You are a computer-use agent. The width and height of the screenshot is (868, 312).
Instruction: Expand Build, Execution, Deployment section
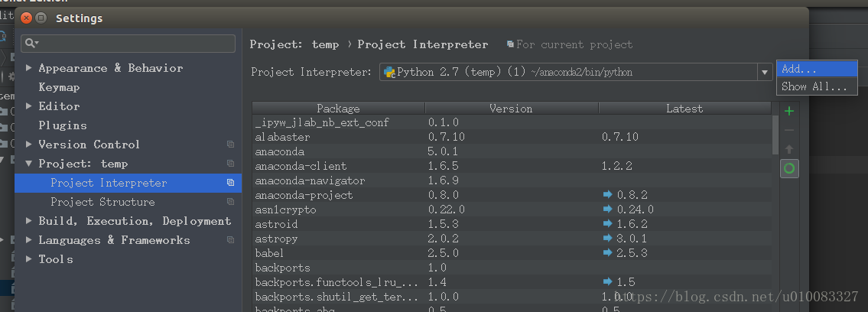(x=29, y=221)
